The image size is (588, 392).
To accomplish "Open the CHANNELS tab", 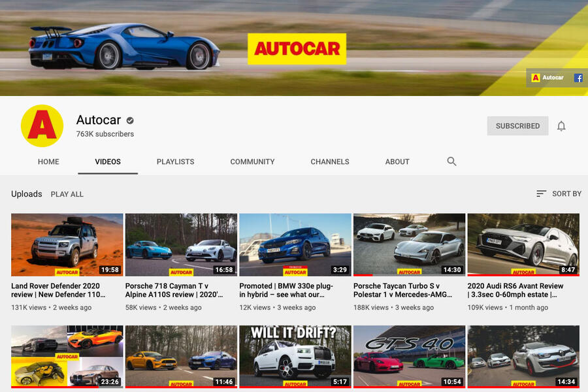I will (330, 161).
